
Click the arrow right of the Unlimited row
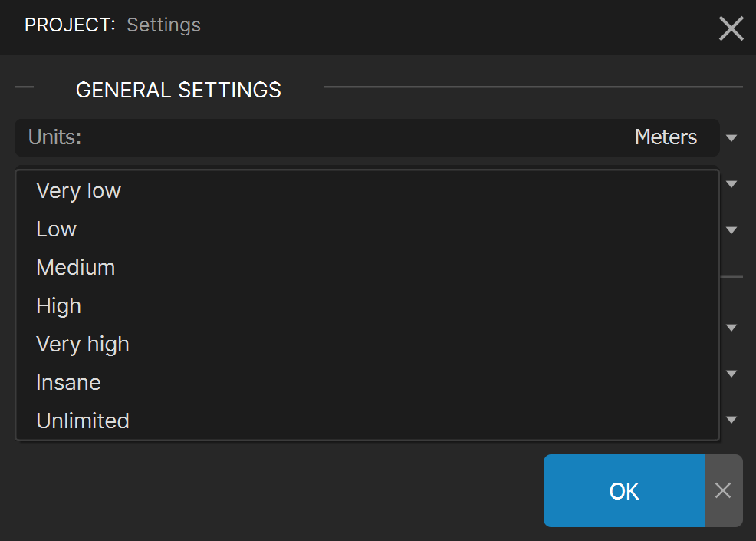731,420
